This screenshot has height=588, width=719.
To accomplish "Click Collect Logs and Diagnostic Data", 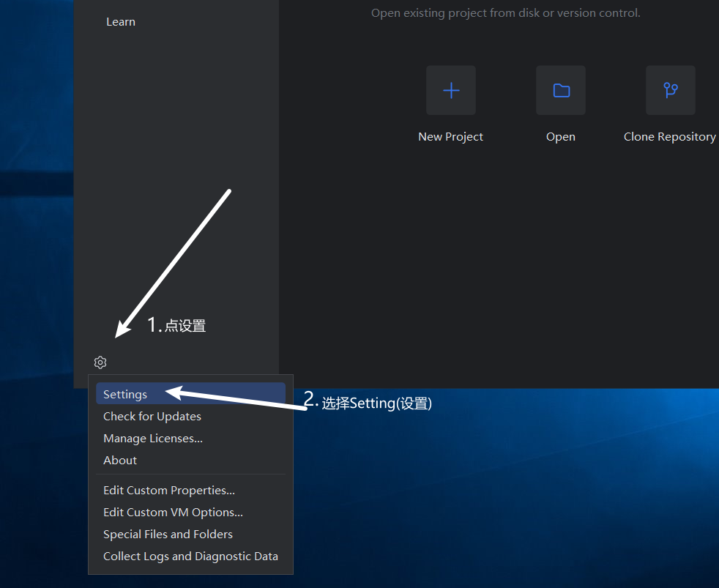I will pos(190,556).
